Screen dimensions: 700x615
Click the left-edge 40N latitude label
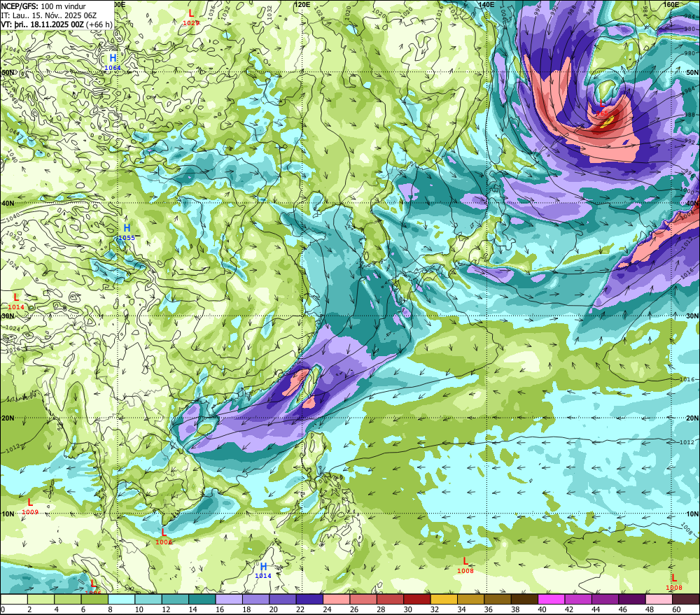(x=8, y=203)
